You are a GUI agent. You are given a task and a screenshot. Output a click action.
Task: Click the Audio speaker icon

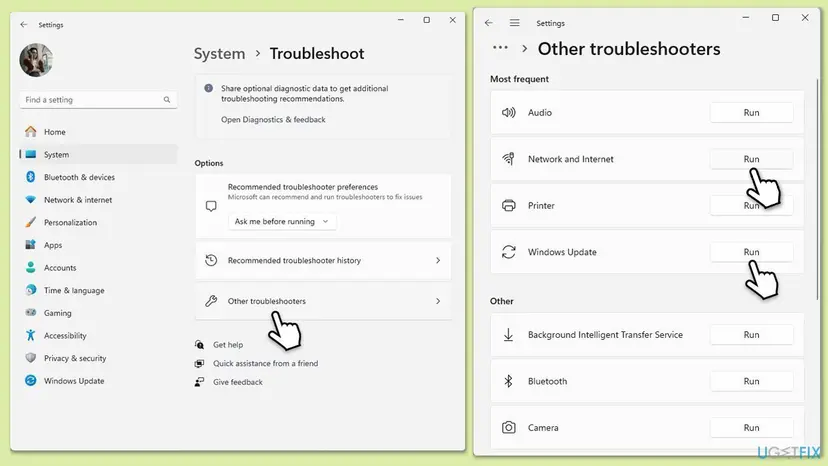coord(509,113)
